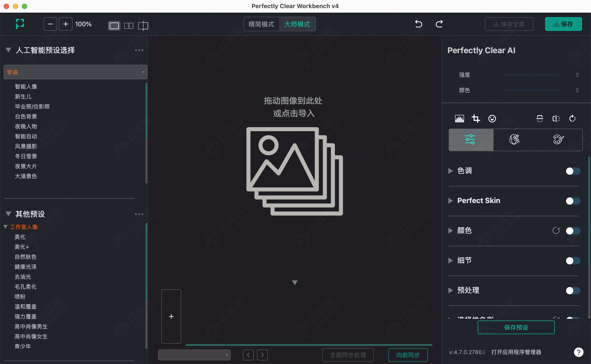Enable the 细节 toggle switch

(x=573, y=261)
